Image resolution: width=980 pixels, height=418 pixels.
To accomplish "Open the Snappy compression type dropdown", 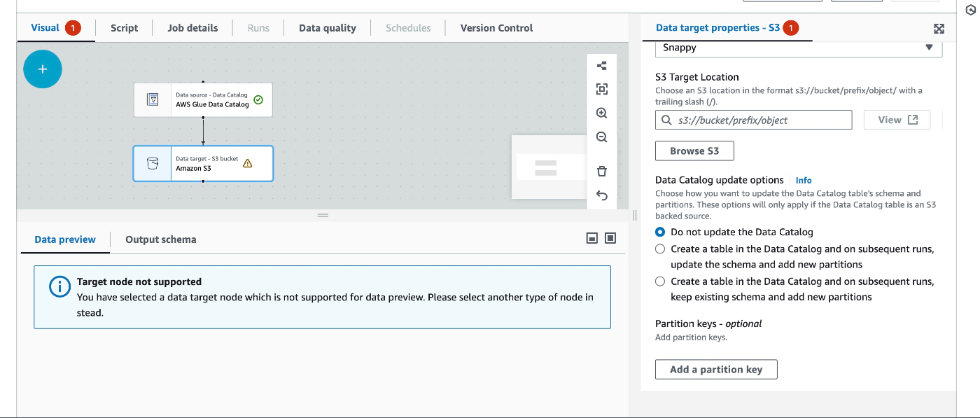I will point(798,48).
